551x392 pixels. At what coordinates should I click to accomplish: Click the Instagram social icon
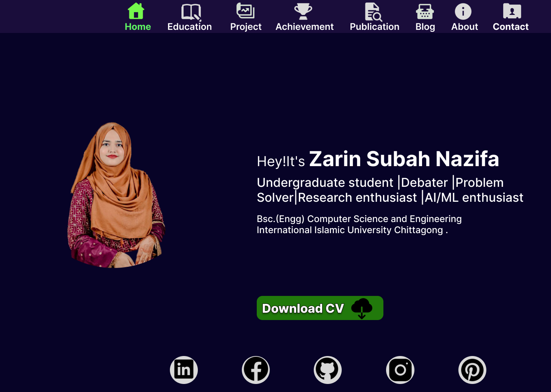point(400,370)
